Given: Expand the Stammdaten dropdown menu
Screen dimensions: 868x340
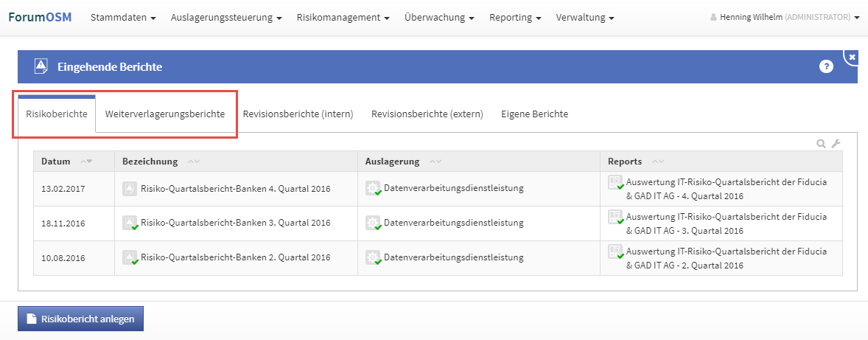Looking at the screenshot, I should pos(123,17).
